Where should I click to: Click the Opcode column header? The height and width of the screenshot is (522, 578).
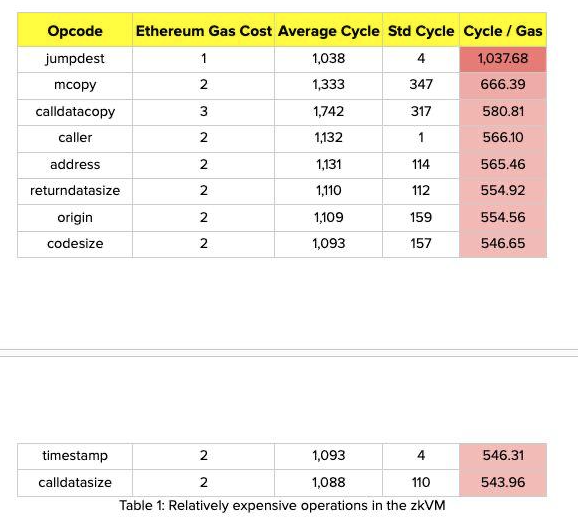(x=75, y=30)
